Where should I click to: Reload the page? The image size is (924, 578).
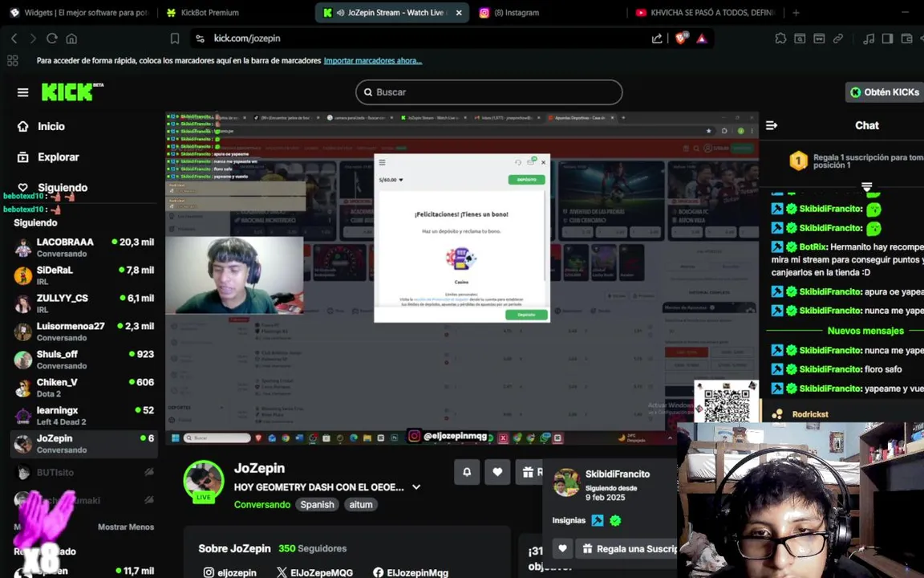(52, 39)
